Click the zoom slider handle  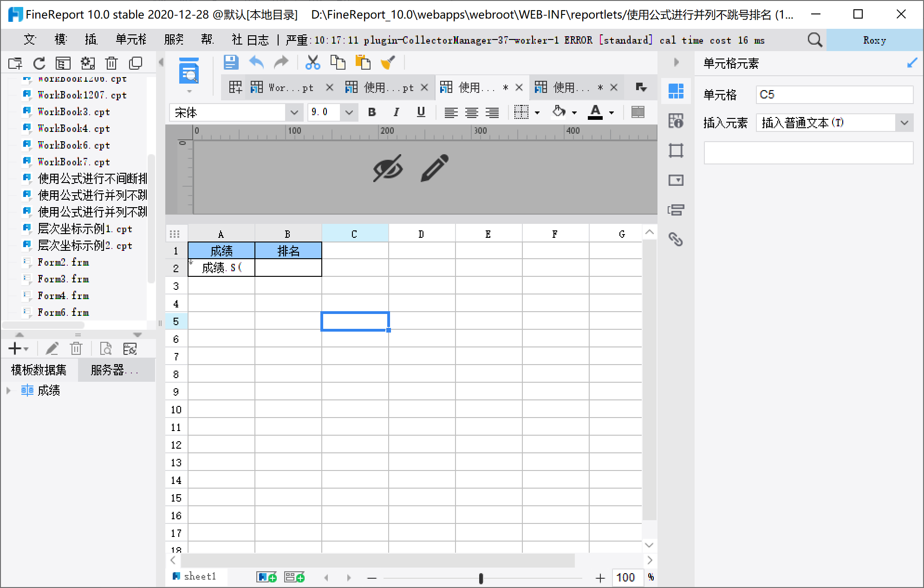(481, 578)
